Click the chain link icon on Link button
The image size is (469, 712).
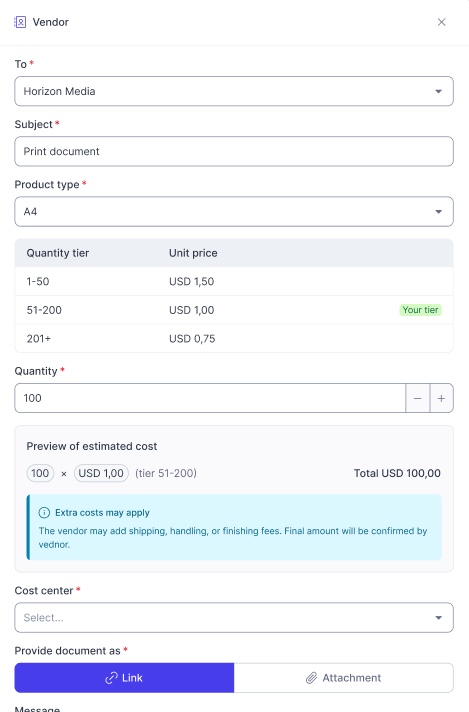tap(111, 678)
